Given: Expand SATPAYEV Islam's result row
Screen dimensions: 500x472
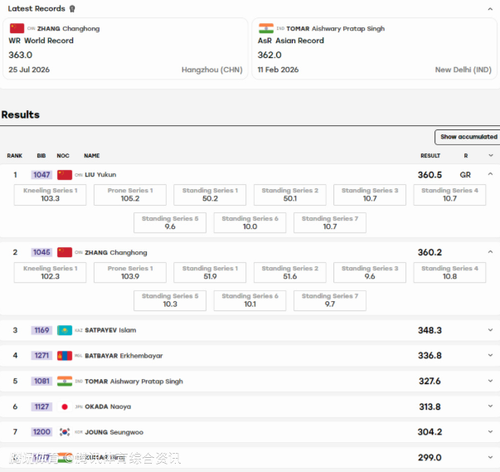Looking at the screenshot, I should (490, 330).
